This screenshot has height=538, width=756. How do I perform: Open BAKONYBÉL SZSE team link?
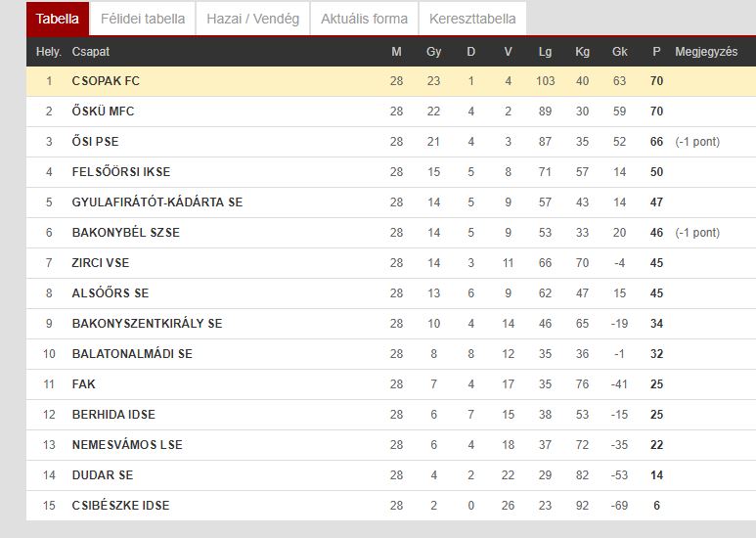point(126,233)
